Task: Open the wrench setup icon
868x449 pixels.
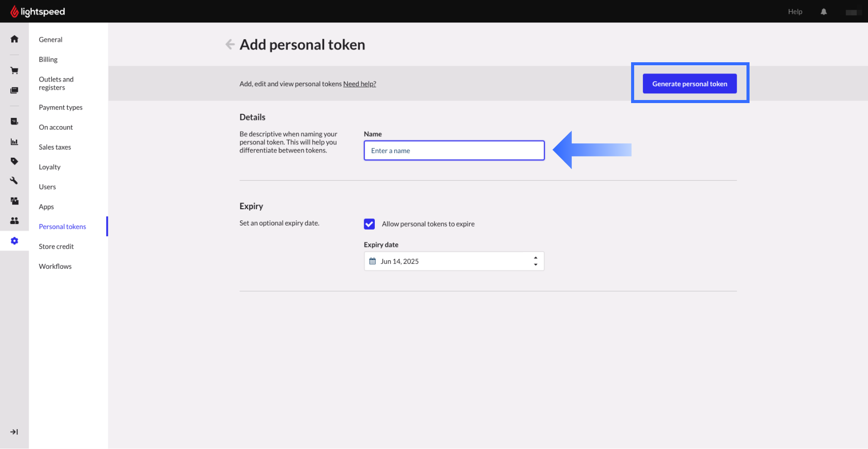Action: [14, 181]
